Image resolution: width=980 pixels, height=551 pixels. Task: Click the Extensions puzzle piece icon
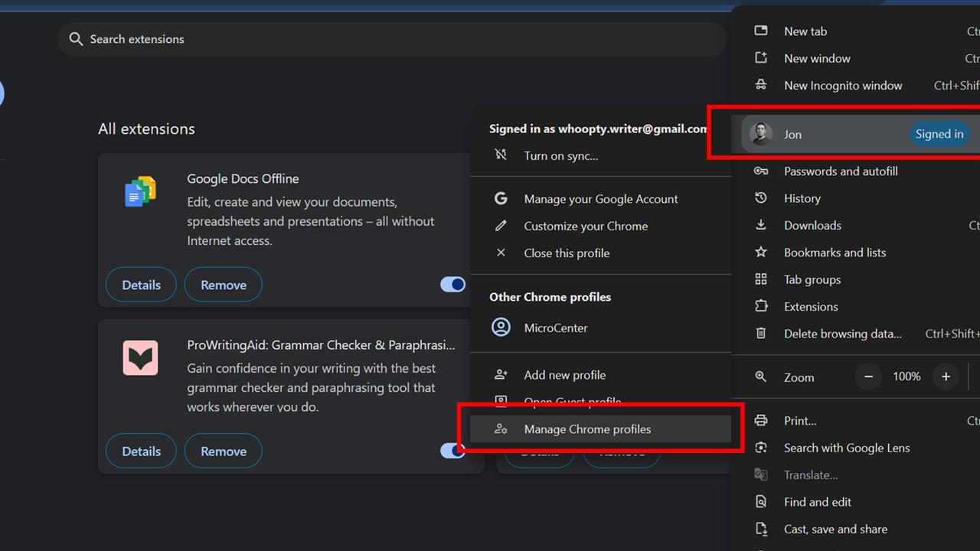point(761,306)
